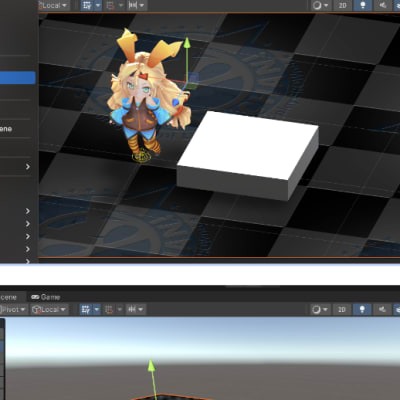Toggle scene lighting bulb in lower Scene view
This screenshot has height=400, width=400.
[x=362, y=310]
